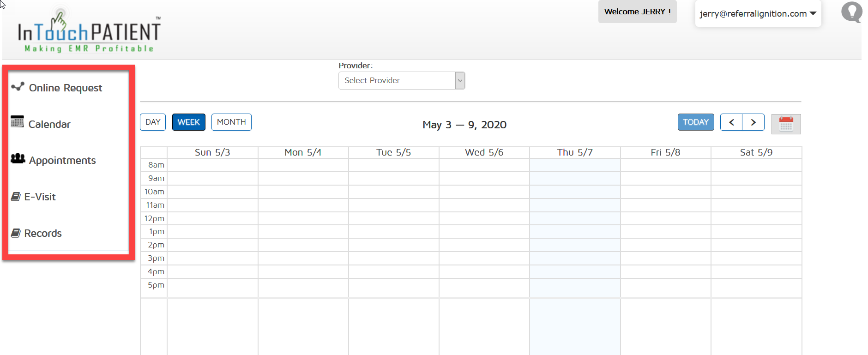Go to previous week arrow
Screen dimensions: 868x355
731,122
